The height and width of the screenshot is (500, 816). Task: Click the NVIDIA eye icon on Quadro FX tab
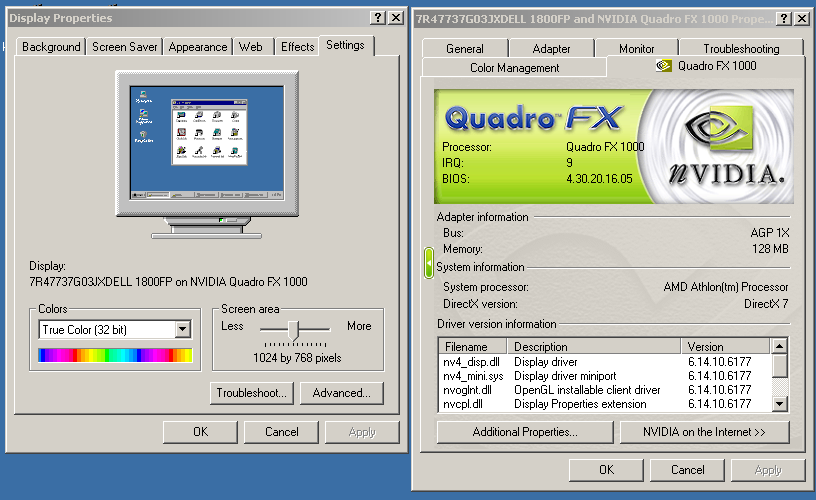click(x=664, y=66)
